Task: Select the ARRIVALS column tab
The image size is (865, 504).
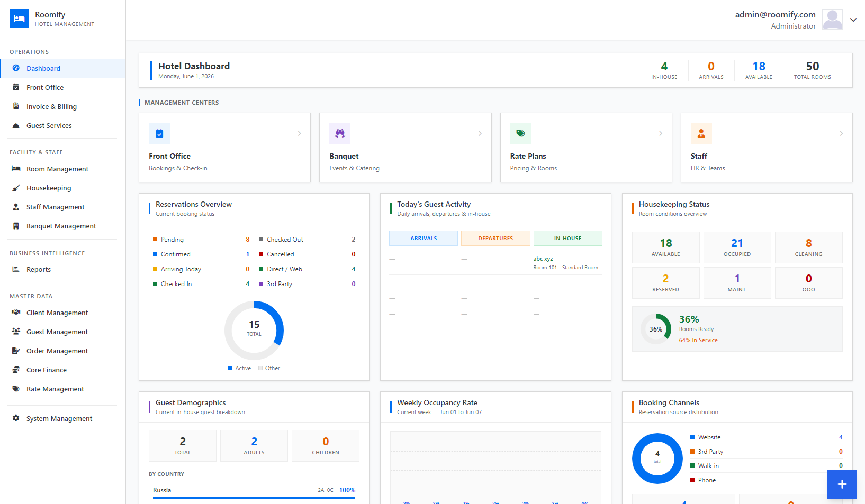Action: pyautogui.click(x=424, y=239)
